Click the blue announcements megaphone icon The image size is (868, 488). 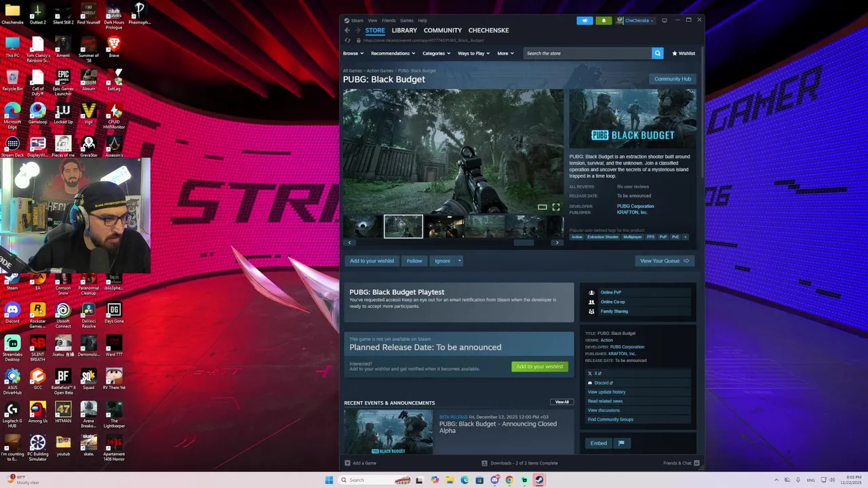click(x=585, y=20)
